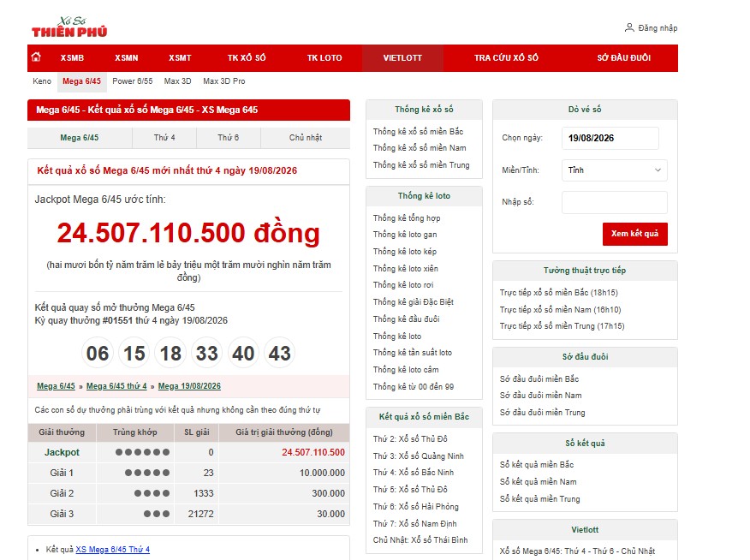Open Thứ 4: Xổ số Bắc Ninh
The image size is (750, 560).
tap(414, 473)
